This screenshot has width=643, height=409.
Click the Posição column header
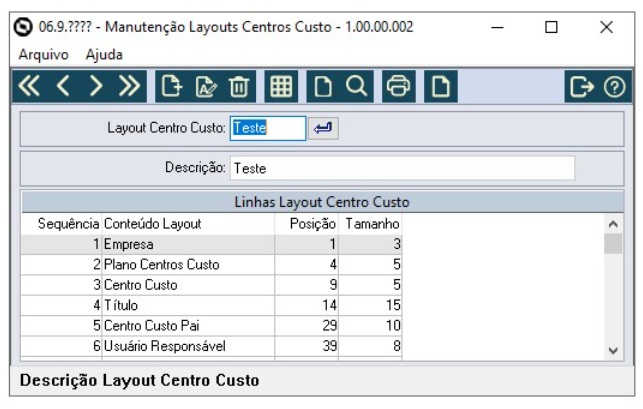click(x=306, y=224)
